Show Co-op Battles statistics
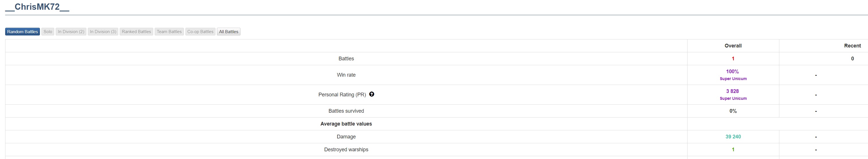This screenshot has width=868, height=159. pos(200,31)
